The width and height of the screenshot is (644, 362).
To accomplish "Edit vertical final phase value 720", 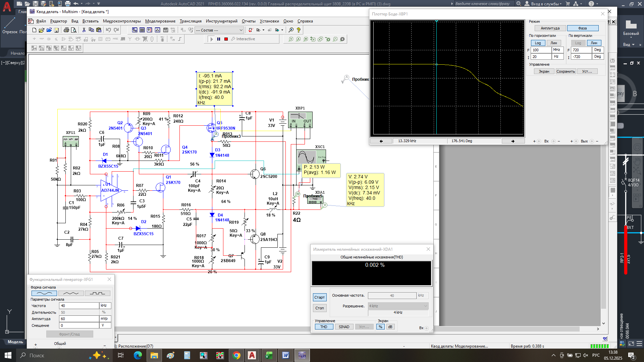I will [582, 50].
